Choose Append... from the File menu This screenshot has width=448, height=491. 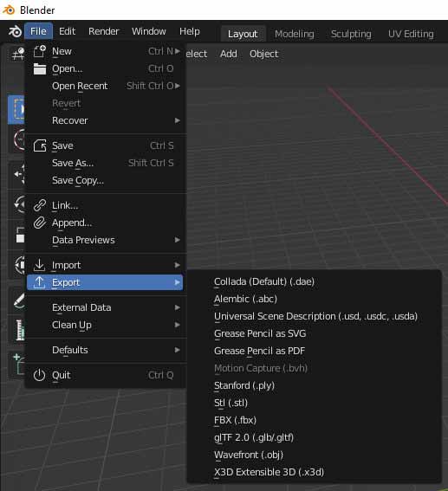coord(105,223)
